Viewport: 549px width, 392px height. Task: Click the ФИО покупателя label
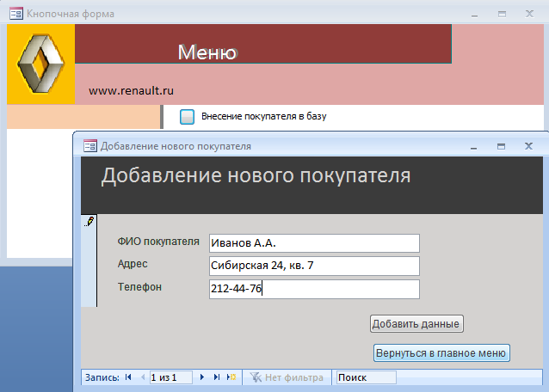pos(158,242)
